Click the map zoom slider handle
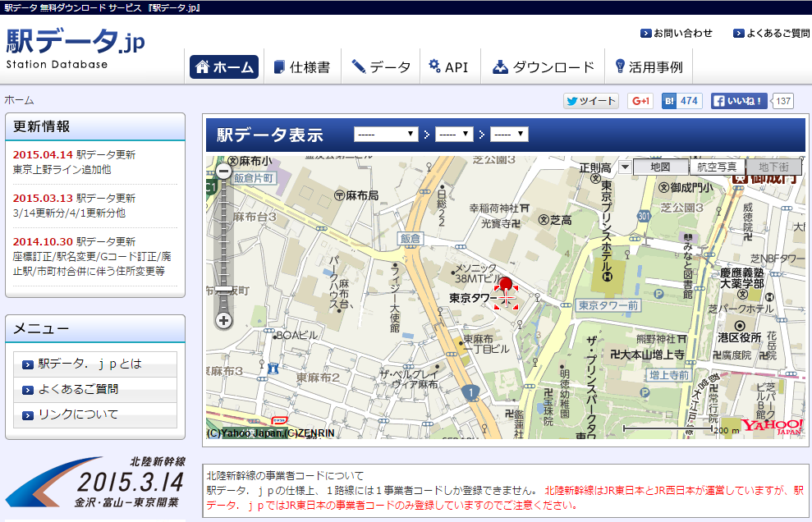The width and height of the screenshot is (812, 522). tap(223, 289)
